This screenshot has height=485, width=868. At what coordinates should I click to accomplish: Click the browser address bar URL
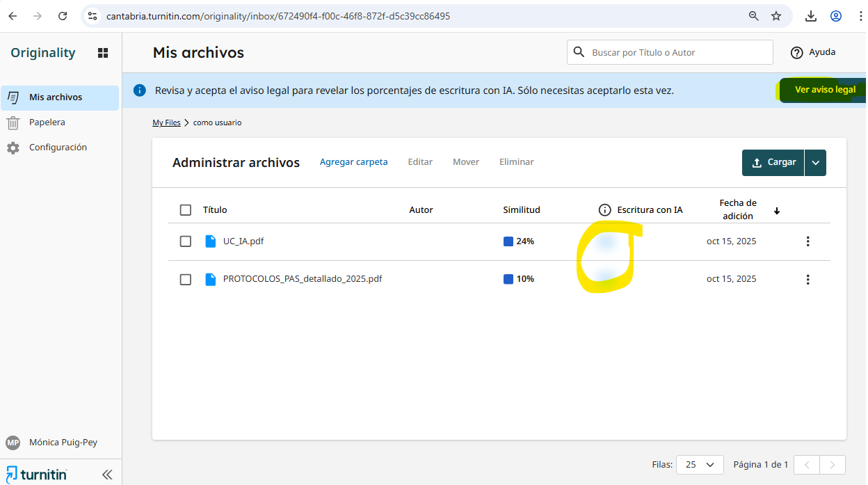point(278,16)
